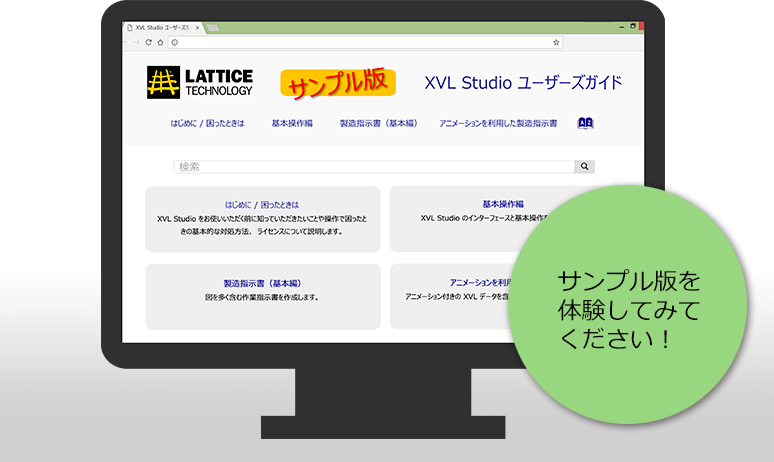Click the forward arrow in browser
Screen dimensions: 774x462
coord(137,42)
